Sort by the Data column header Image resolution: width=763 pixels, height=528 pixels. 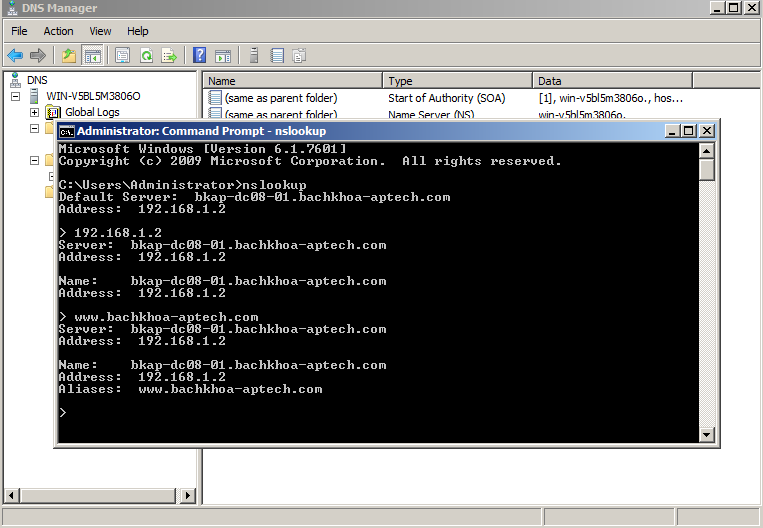(x=612, y=81)
